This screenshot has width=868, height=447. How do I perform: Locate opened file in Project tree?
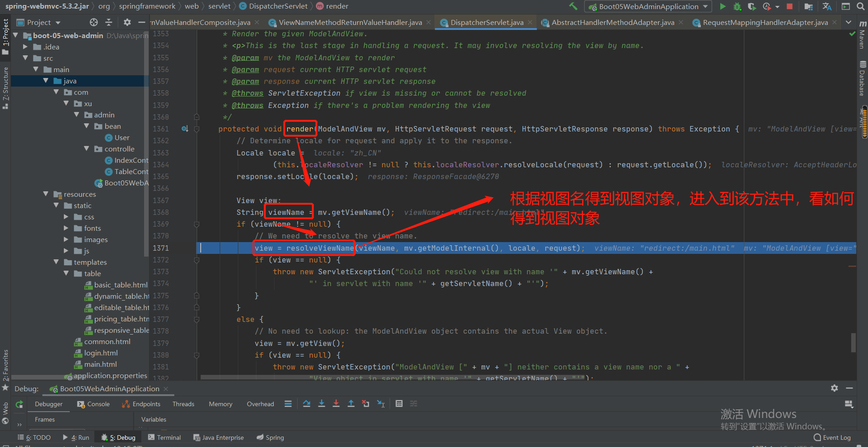(94, 22)
